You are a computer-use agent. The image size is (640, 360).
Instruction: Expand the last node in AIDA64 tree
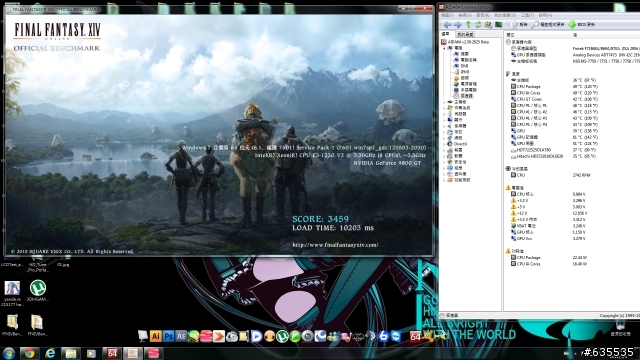[444, 180]
